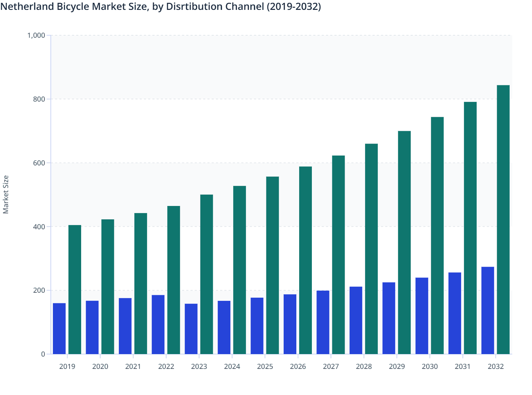This screenshot has height=395, width=532.
Task: Select the 600 gridline label
Action: pyautogui.click(x=40, y=163)
